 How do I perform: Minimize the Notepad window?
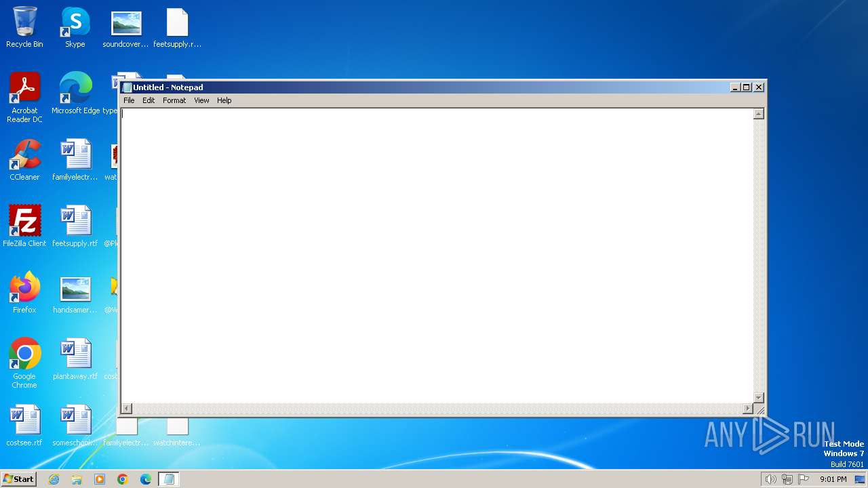pyautogui.click(x=735, y=87)
